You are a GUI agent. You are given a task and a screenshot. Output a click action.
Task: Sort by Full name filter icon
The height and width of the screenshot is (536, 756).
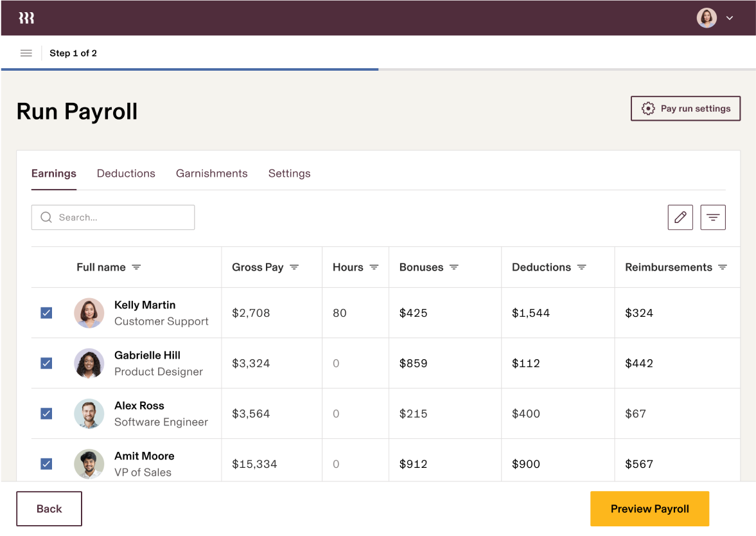(136, 267)
